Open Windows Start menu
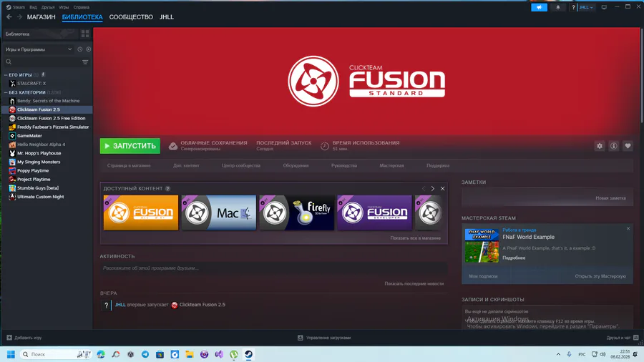Screen dimensions: 644x362 coord(11,354)
